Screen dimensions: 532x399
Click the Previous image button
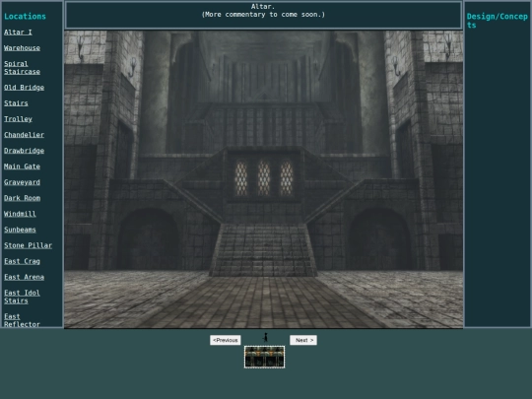coord(226,340)
